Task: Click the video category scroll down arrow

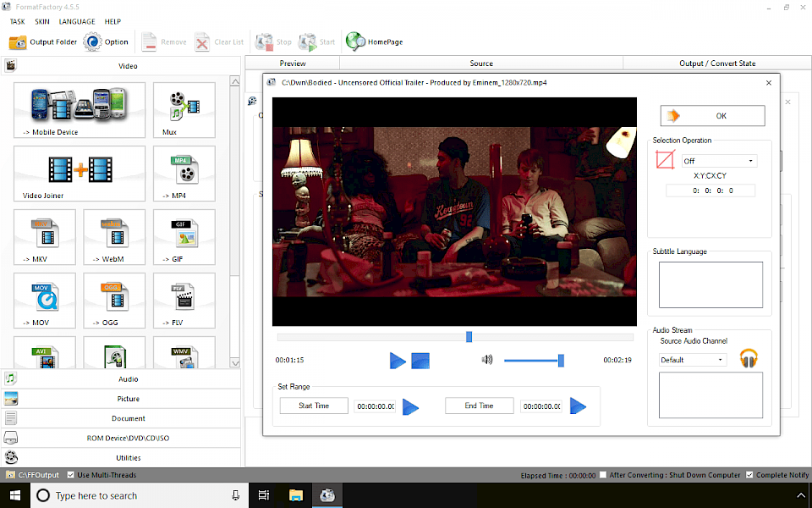Action: 234,363
